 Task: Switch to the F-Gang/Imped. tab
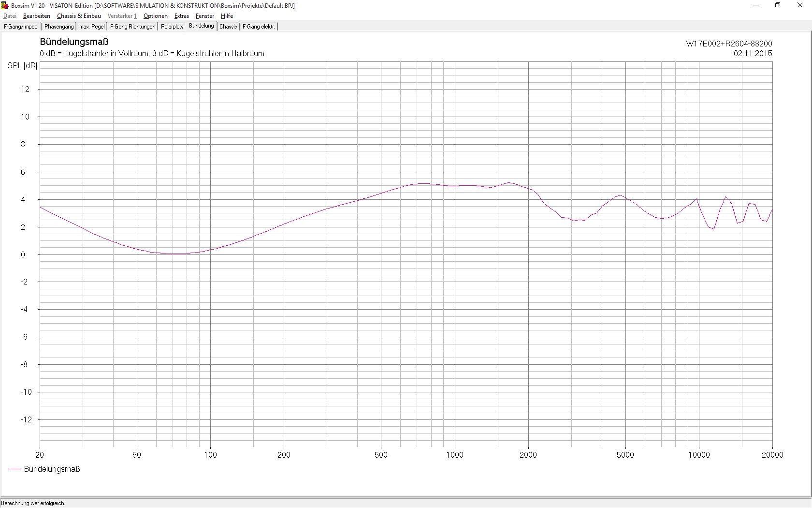point(21,27)
